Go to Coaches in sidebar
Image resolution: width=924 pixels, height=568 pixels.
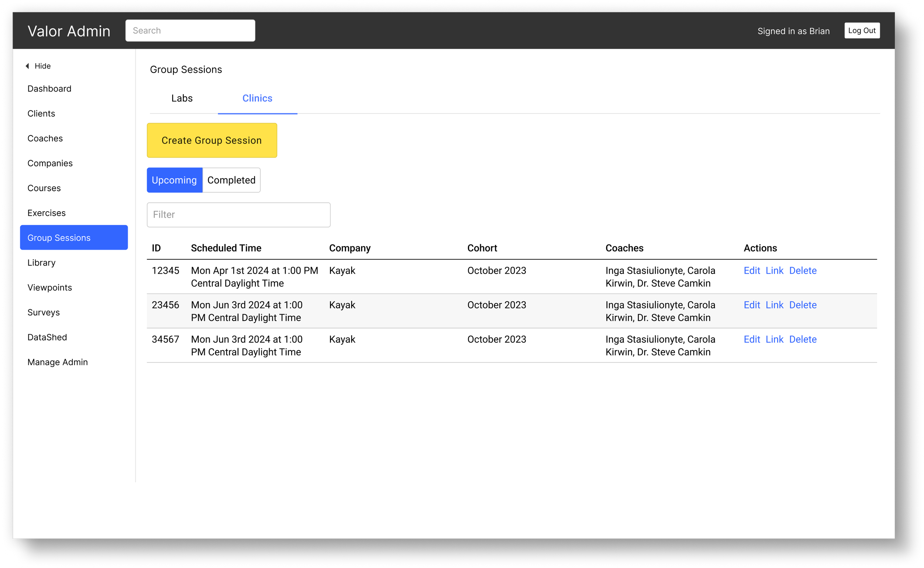click(x=45, y=138)
